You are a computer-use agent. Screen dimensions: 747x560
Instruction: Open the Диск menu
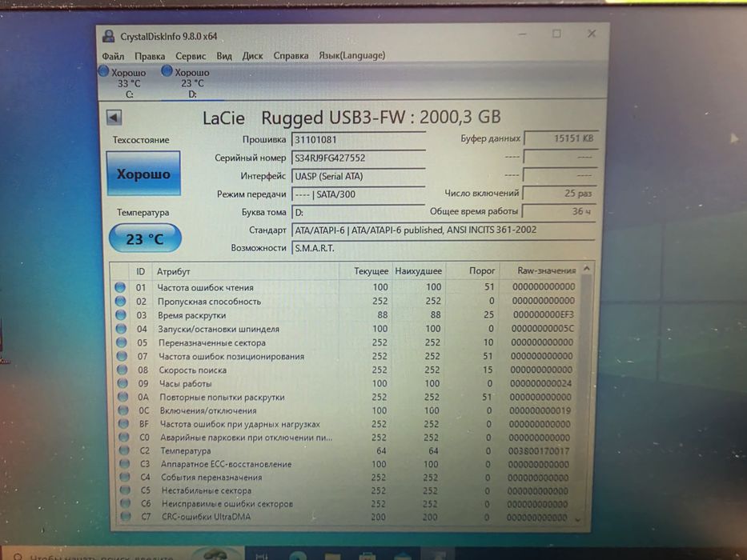tap(252, 56)
